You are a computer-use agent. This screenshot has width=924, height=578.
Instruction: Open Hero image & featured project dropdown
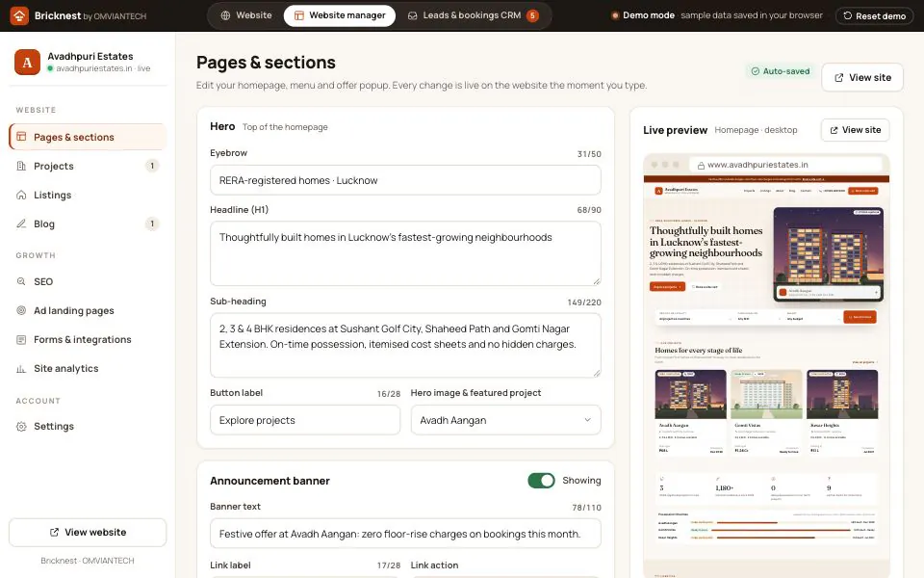point(505,420)
